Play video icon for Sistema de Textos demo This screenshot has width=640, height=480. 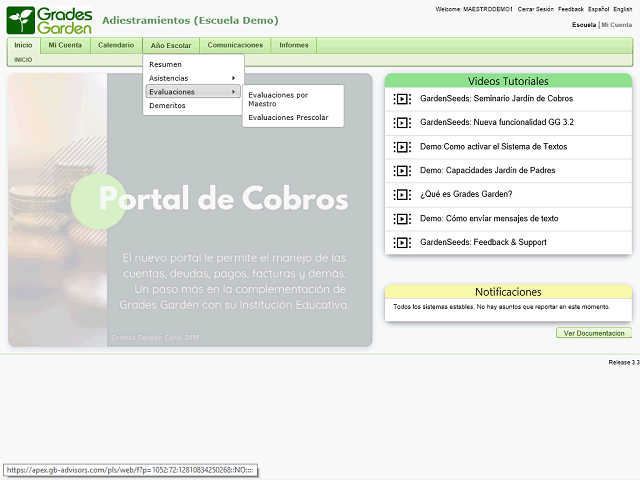(402, 147)
